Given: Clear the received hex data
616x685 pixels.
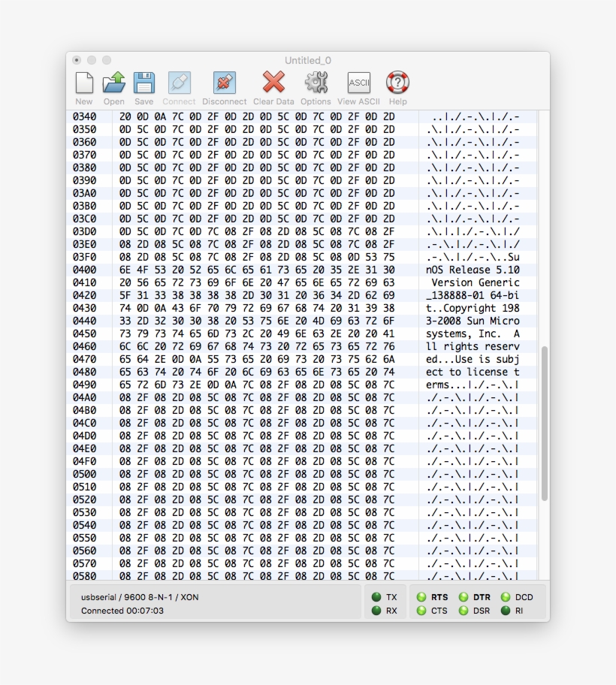Looking at the screenshot, I should 272,83.
